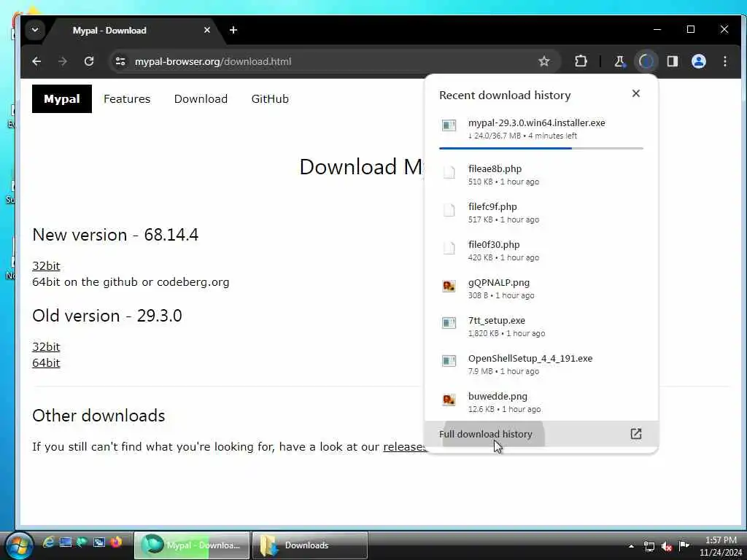
Task: Open the Action Center flag icon
Action: click(x=684, y=545)
